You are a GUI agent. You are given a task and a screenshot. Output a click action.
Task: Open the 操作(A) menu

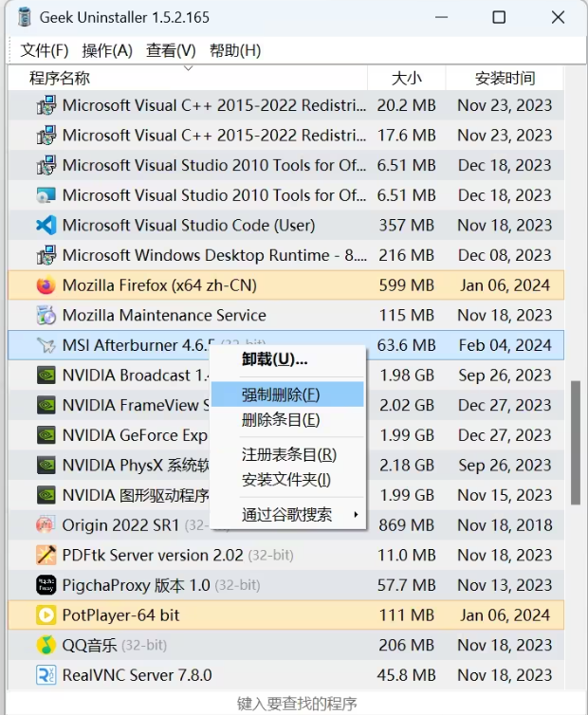click(x=107, y=50)
